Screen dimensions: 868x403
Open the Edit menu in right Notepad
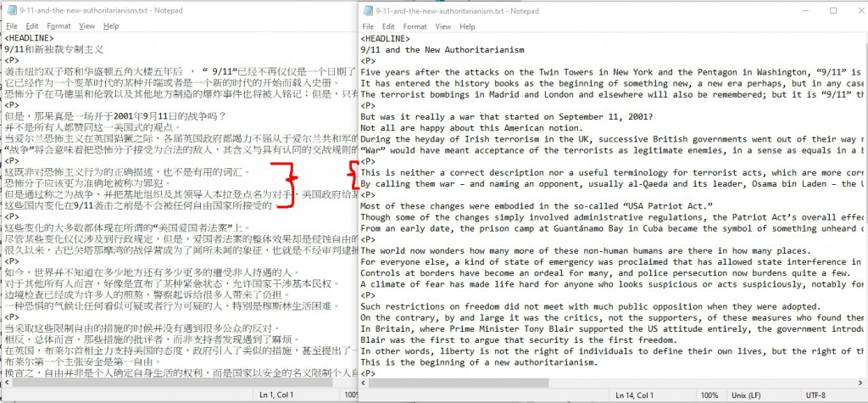coord(388,26)
